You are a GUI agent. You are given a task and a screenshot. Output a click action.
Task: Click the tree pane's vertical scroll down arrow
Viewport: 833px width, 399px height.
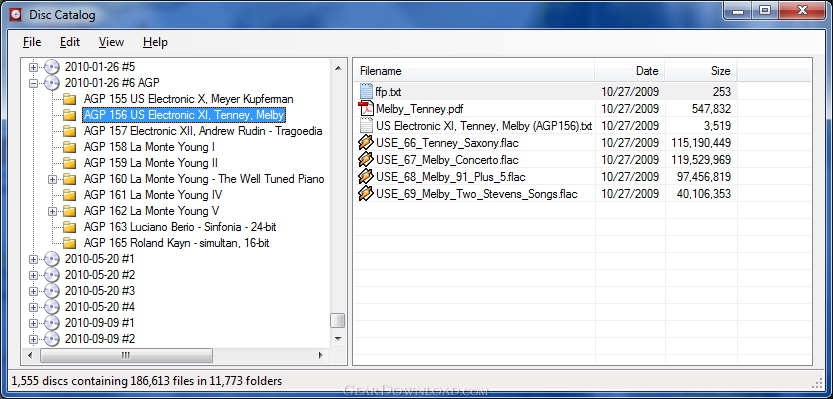[338, 338]
